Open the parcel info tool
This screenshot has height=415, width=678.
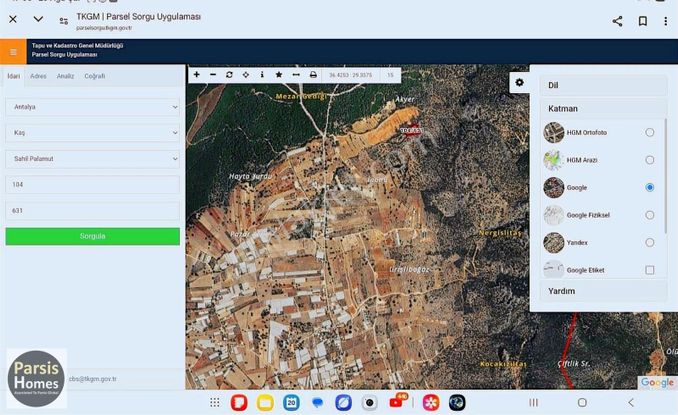262,75
